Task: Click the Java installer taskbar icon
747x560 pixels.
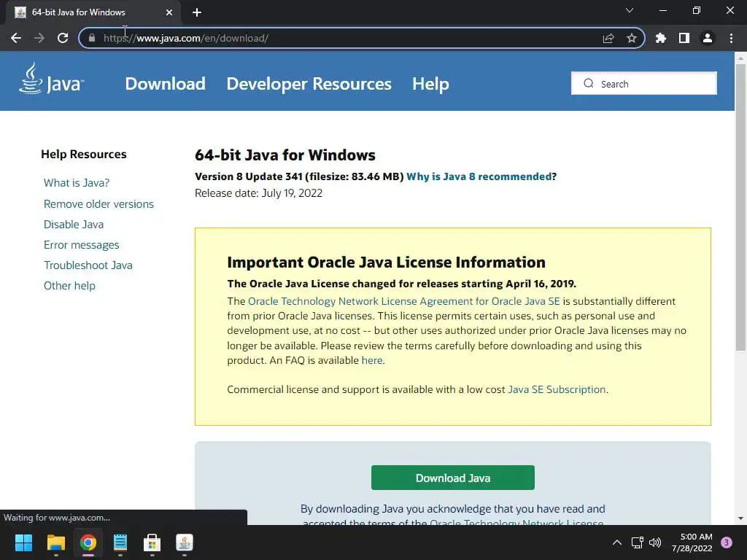Action: (x=185, y=542)
